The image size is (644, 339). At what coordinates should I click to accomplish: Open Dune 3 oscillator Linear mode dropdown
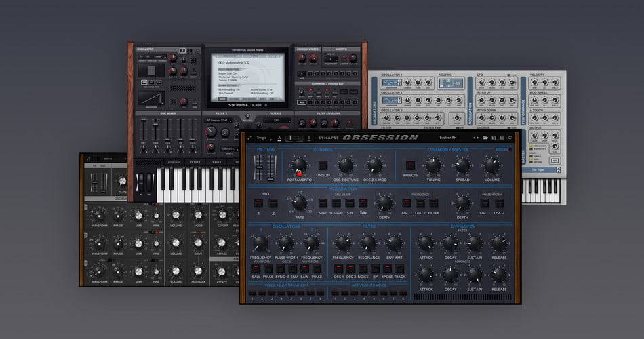pyautogui.click(x=160, y=57)
